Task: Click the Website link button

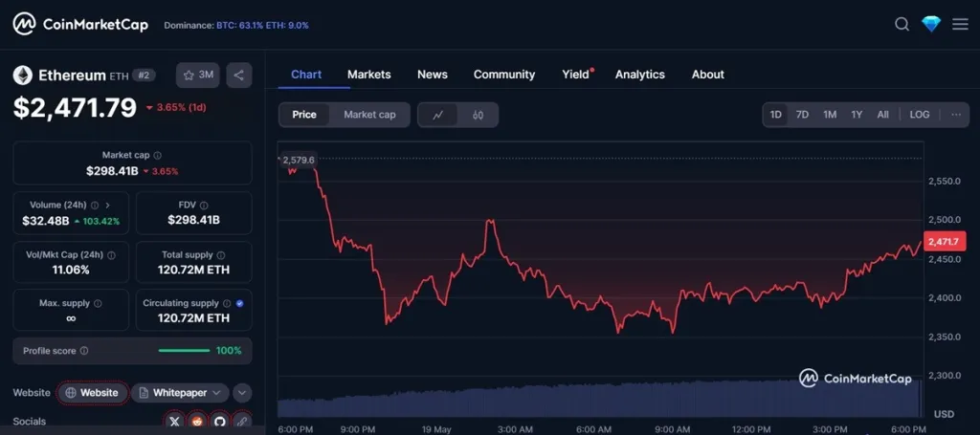Action: 93,393
